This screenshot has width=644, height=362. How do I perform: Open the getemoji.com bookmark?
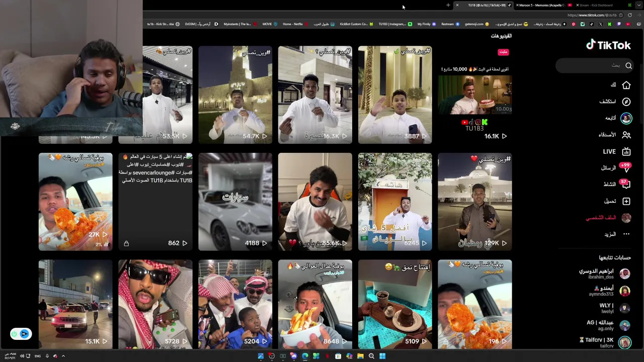point(477,24)
